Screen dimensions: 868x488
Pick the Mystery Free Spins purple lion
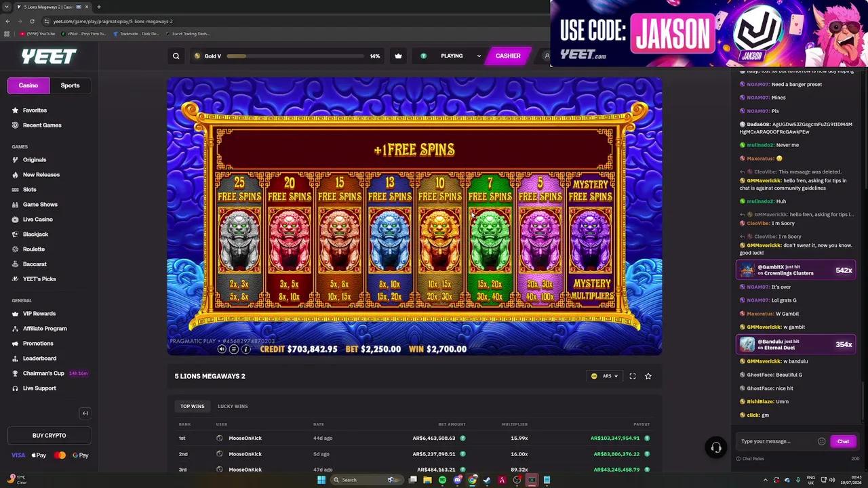591,241
